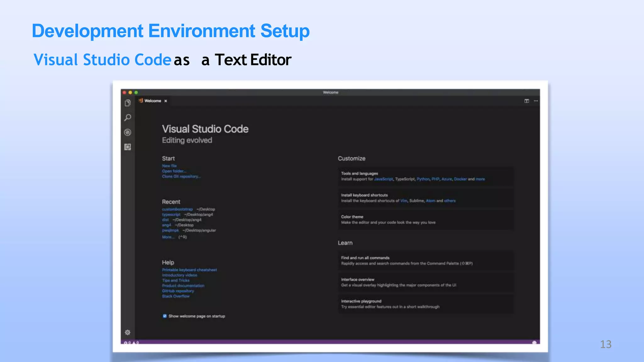Screen dimensions: 644x362
Task: Open the Interactive playground item
Action: (426, 304)
